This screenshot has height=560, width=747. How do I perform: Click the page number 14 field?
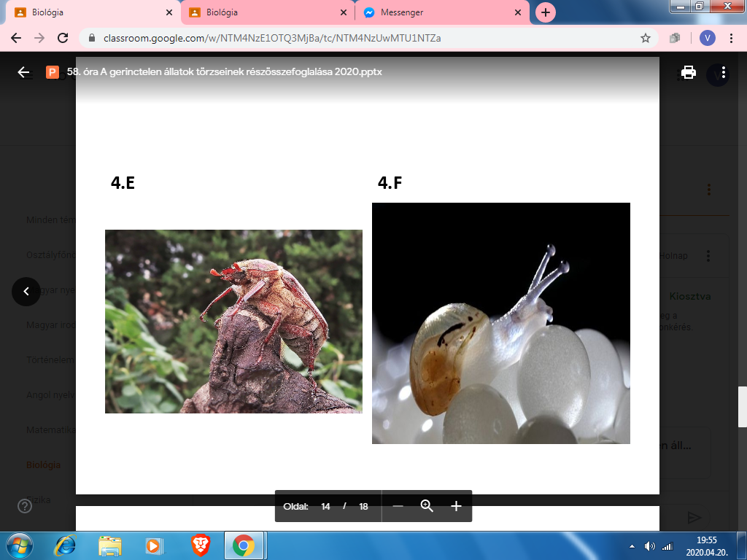[325, 506]
